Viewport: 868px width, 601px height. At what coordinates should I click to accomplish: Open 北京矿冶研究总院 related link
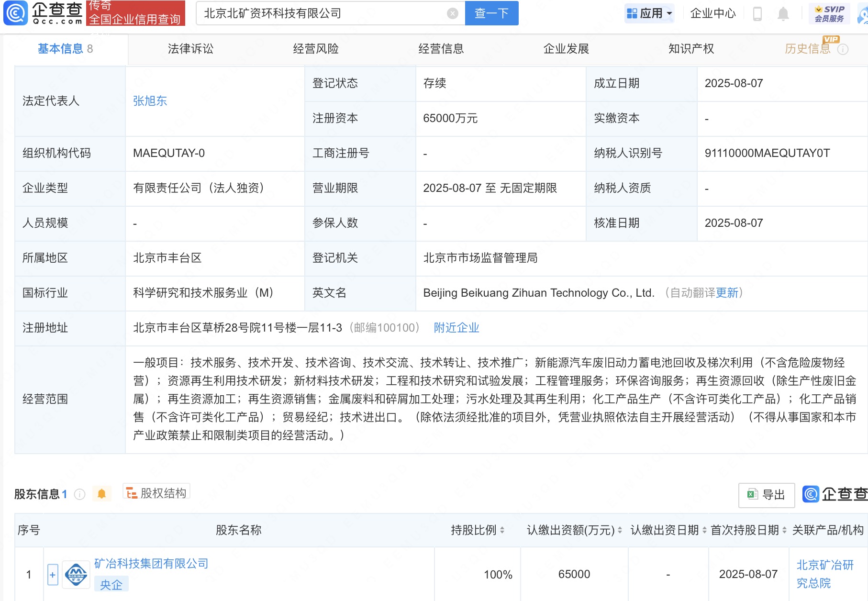pos(825,574)
